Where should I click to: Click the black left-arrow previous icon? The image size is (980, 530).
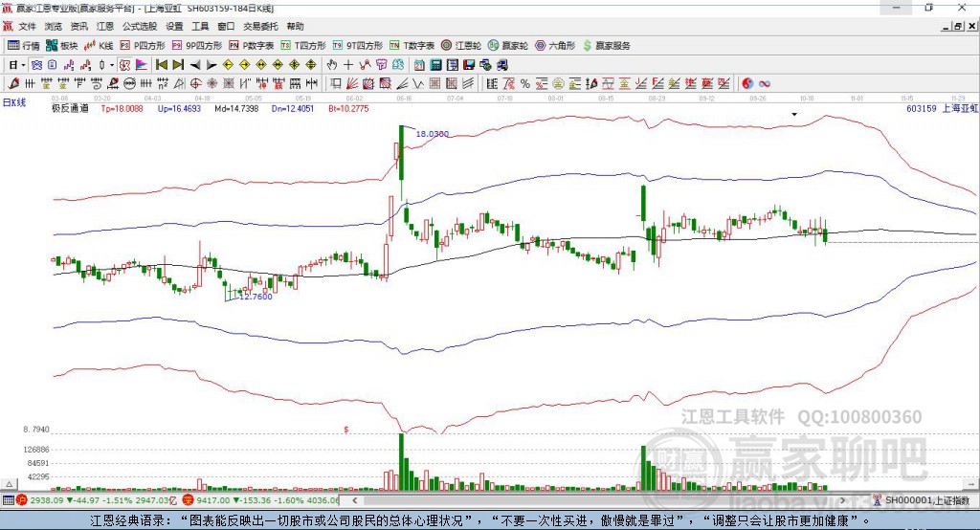(x=195, y=65)
